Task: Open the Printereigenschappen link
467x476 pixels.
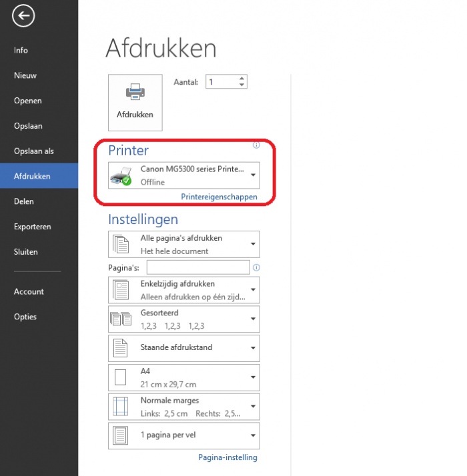Action: [x=219, y=197]
